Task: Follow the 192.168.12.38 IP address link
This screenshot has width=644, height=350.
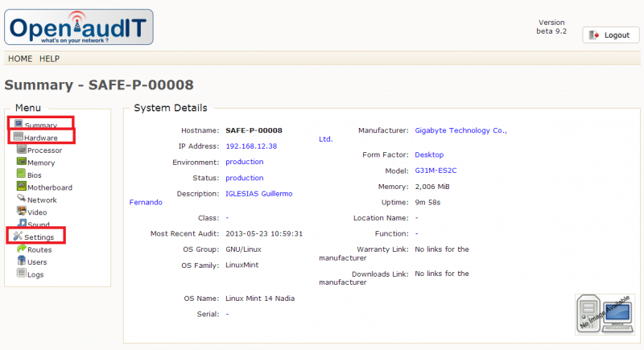Action: [251, 146]
